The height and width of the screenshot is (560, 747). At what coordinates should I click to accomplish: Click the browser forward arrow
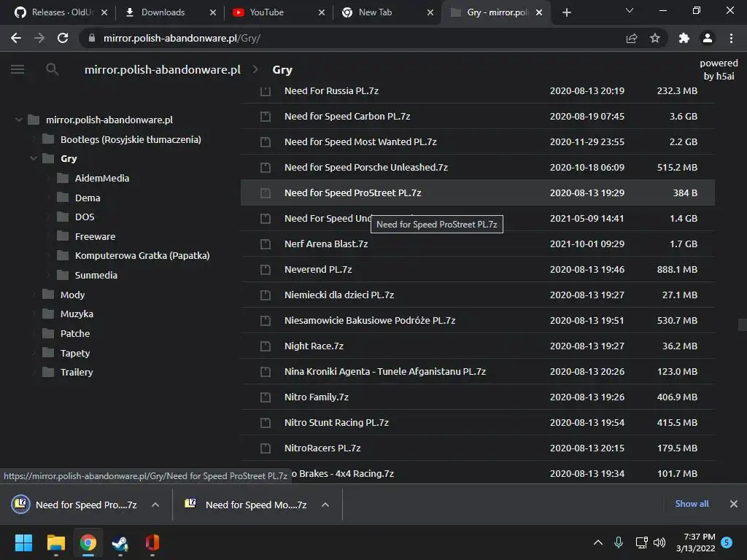(39, 38)
